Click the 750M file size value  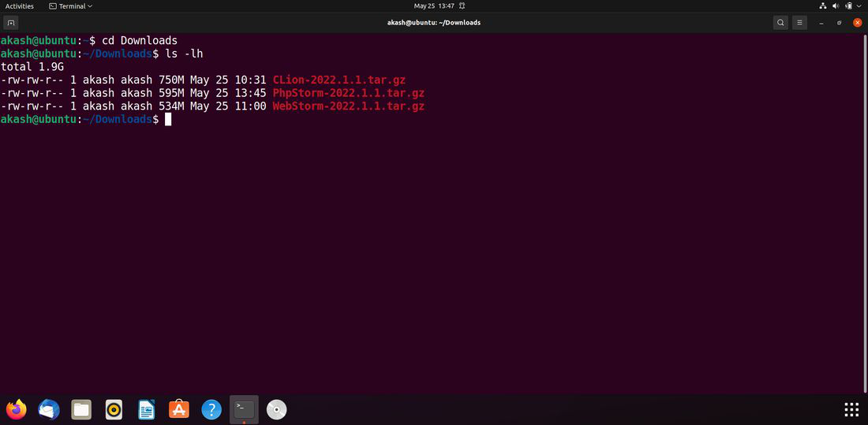[x=171, y=80]
